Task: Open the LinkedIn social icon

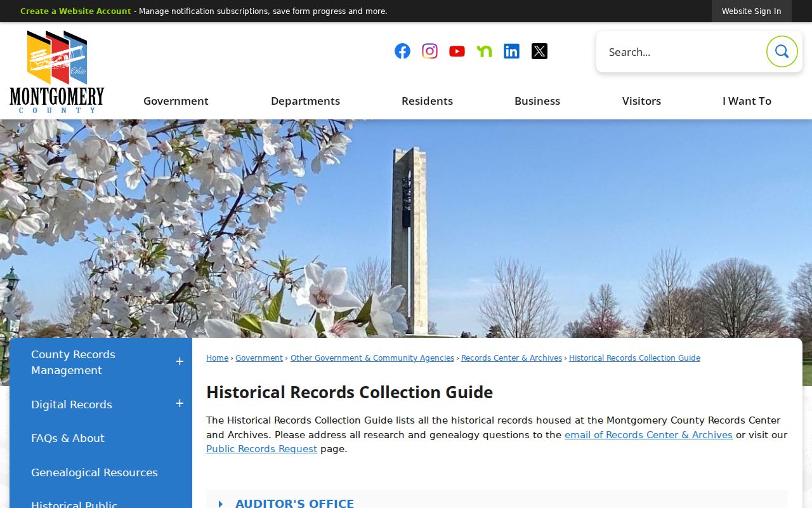Action: (511, 51)
